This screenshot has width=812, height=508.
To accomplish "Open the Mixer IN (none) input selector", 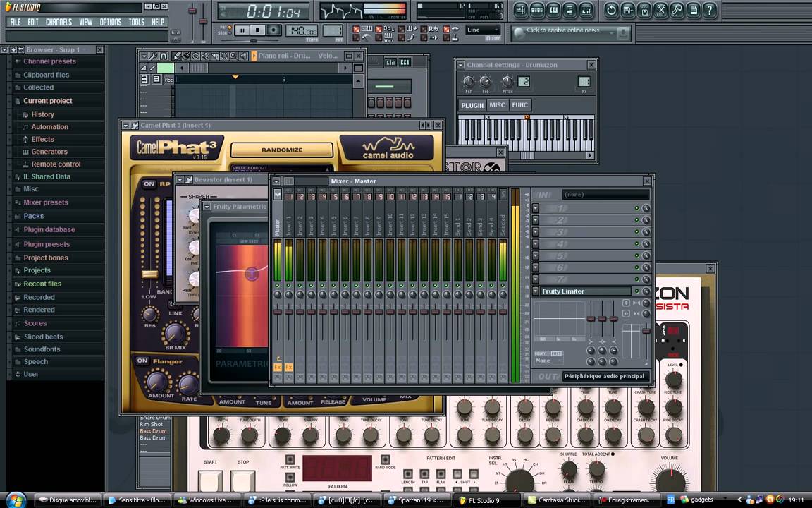I will click(x=606, y=195).
